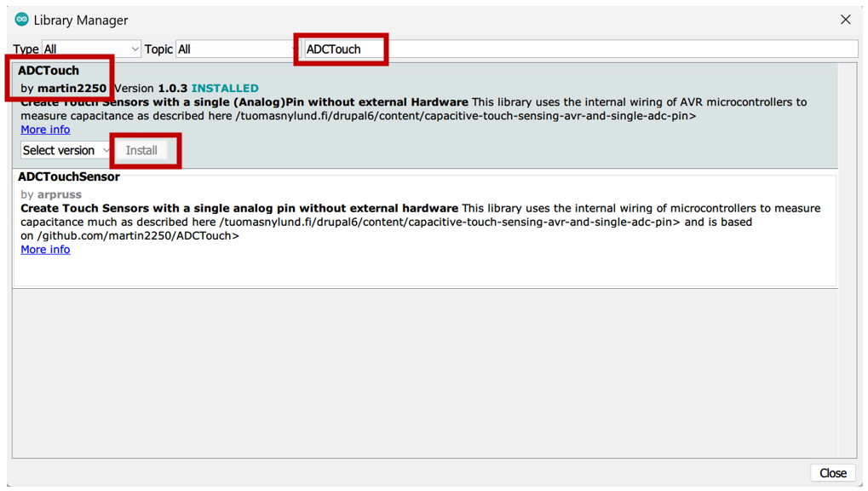
Task: Click the Version 1.0.3 text
Action: pyautogui.click(x=152, y=89)
